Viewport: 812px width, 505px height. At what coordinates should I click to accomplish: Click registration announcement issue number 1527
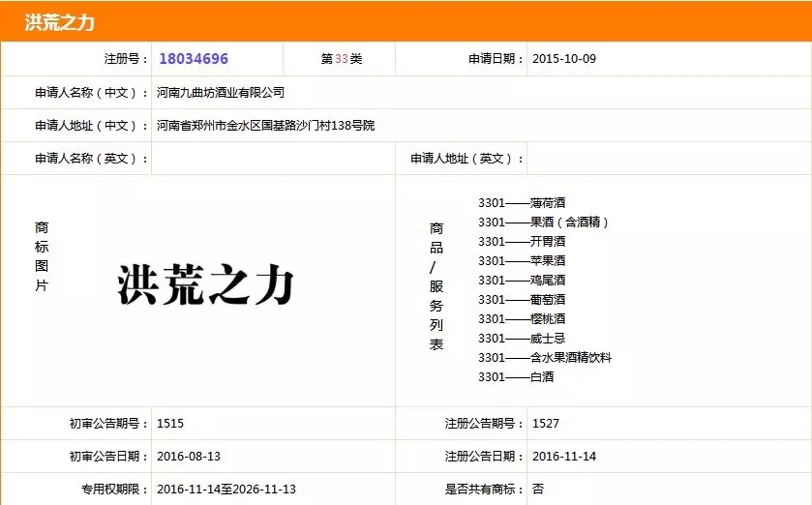click(546, 424)
